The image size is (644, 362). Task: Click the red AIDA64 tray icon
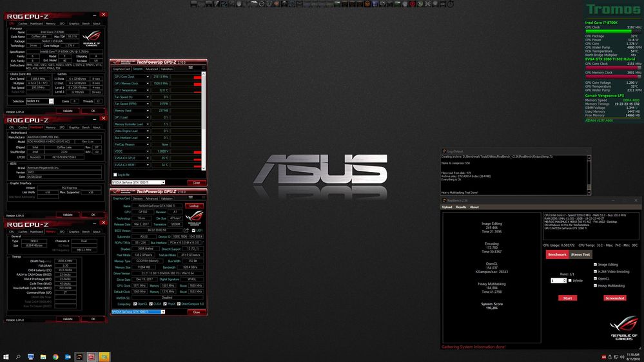[604, 357]
